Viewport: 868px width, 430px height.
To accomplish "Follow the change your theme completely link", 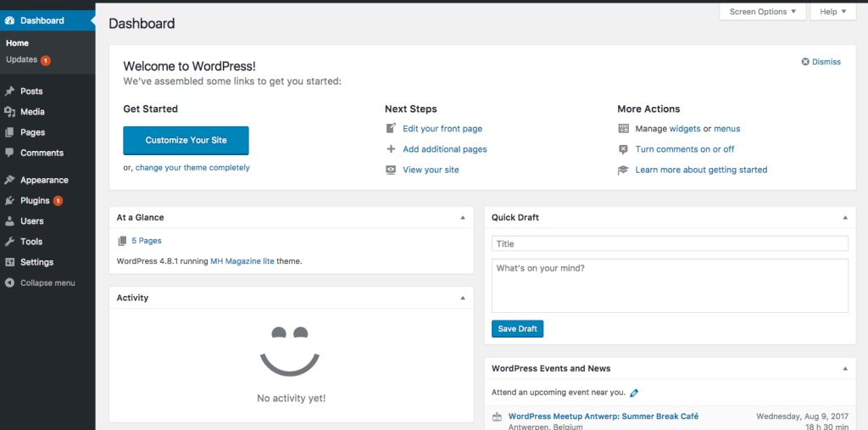I will [x=192, y=167].
